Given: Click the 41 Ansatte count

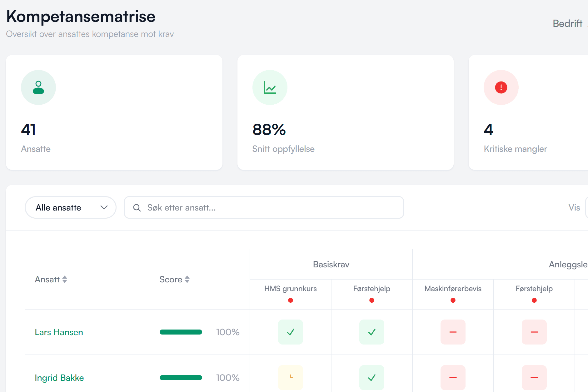Looking at the screenshot, I should [x=28, y=130].
